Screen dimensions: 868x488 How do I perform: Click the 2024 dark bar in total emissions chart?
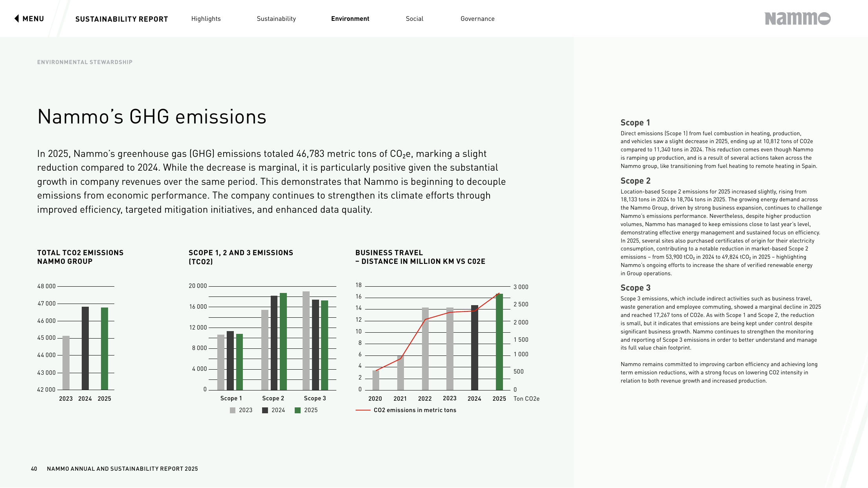pyautogui.click(x=85, y=348)
